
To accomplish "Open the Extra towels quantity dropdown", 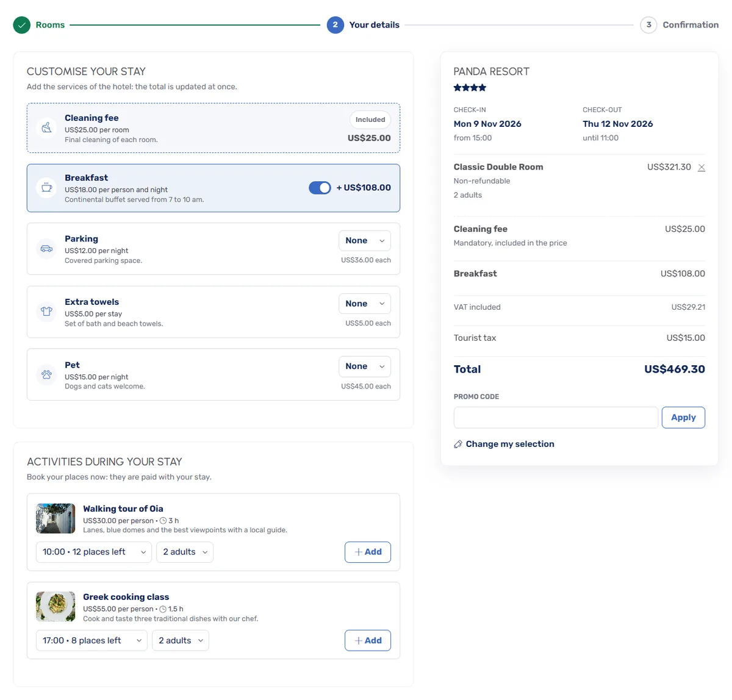I will point(365,304).
